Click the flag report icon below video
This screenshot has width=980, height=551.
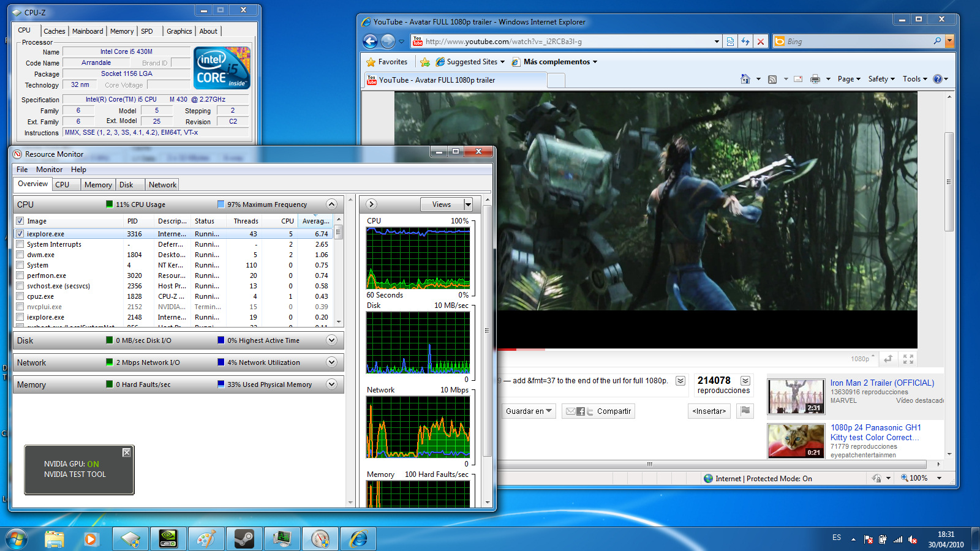click(745, 411)
